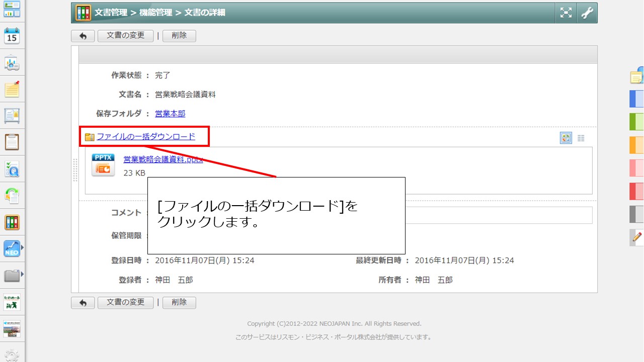Image resolution: width=644 pixels, height=362 pixels.
Task: Expand the arrow next to the NEO icon
Action: (x=22, y=247)
